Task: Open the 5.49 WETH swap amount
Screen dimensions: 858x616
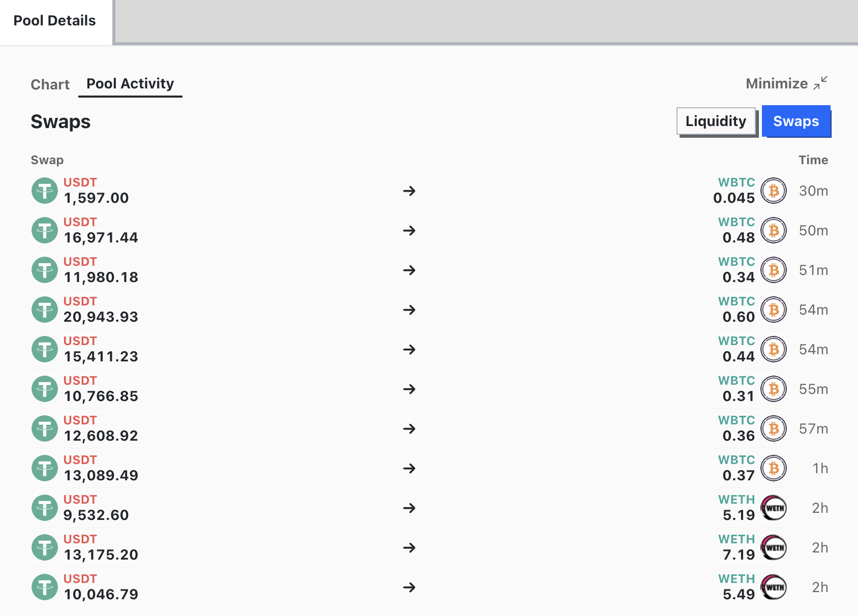Action: click(738, 594)
